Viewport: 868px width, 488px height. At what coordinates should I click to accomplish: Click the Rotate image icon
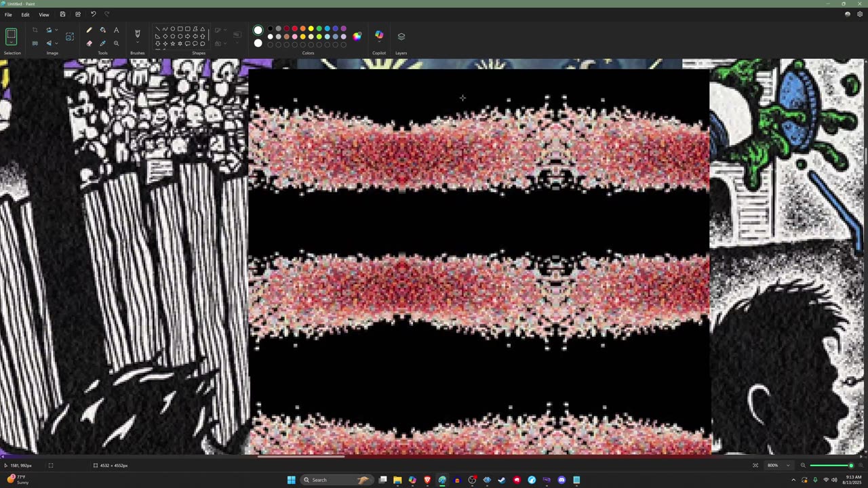[48, 30]
